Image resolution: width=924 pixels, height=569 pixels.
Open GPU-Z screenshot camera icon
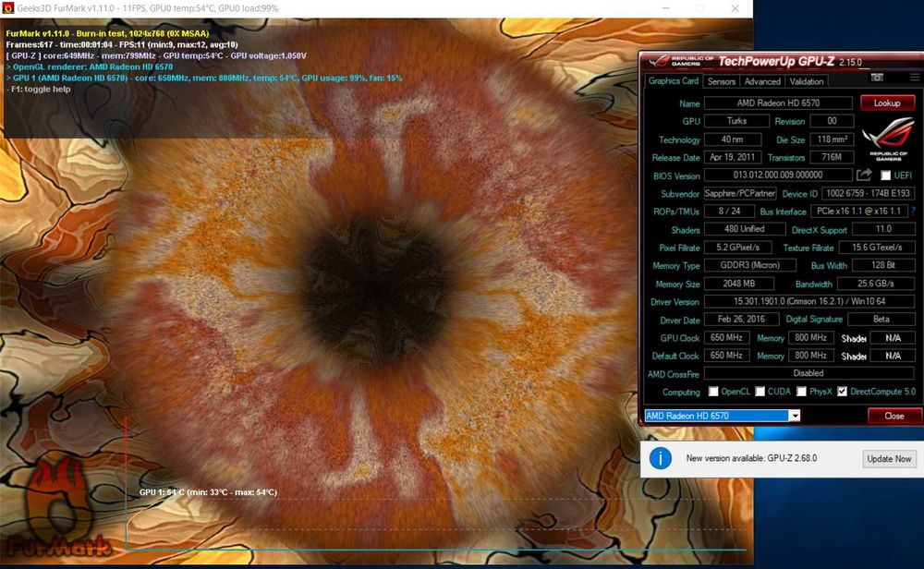tap(877, 78)
